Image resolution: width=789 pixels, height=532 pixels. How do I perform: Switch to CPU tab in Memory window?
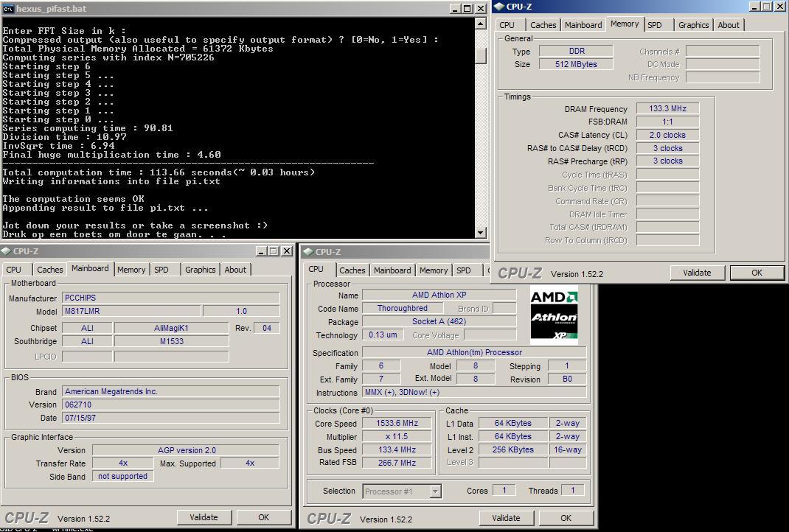pyautogui.click(x=507, y=25)
